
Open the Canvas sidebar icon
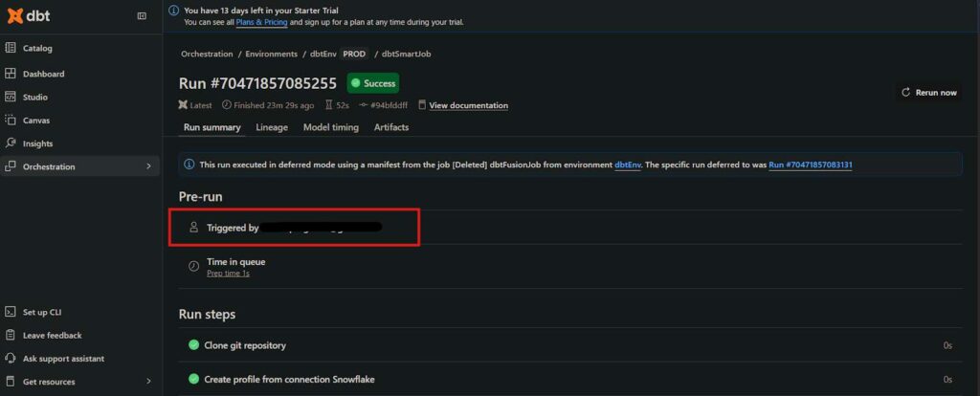pyautogui.click(x=11, y=121)
